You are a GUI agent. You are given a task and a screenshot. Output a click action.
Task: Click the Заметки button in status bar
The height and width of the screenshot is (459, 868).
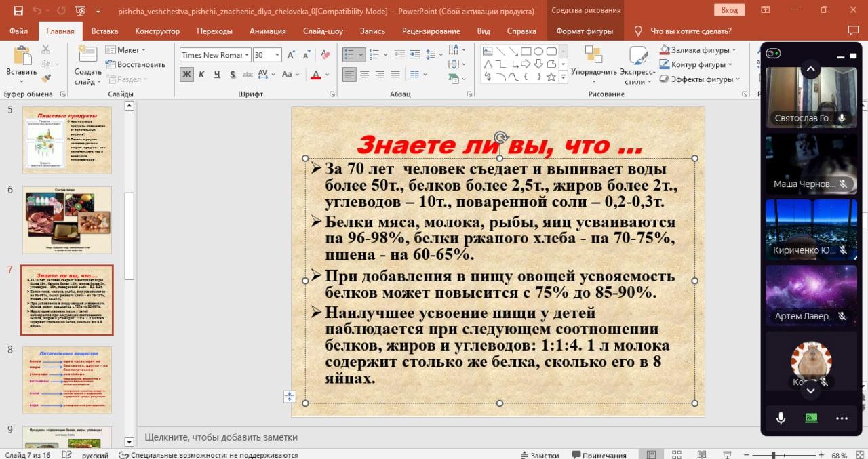click(x=540, y=455)
